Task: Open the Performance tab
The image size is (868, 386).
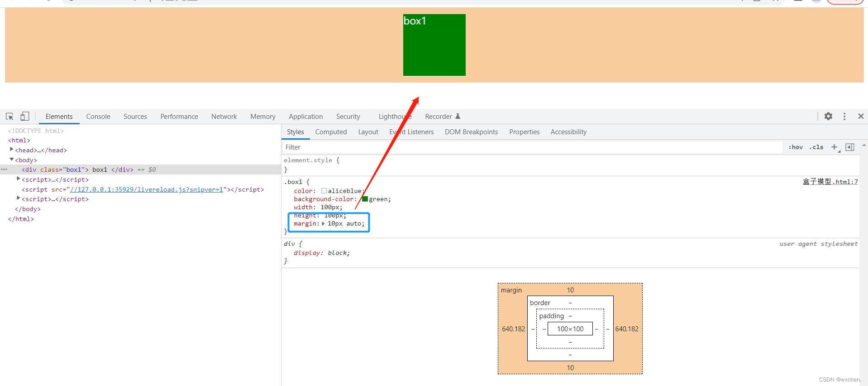Action: point(179,116)
